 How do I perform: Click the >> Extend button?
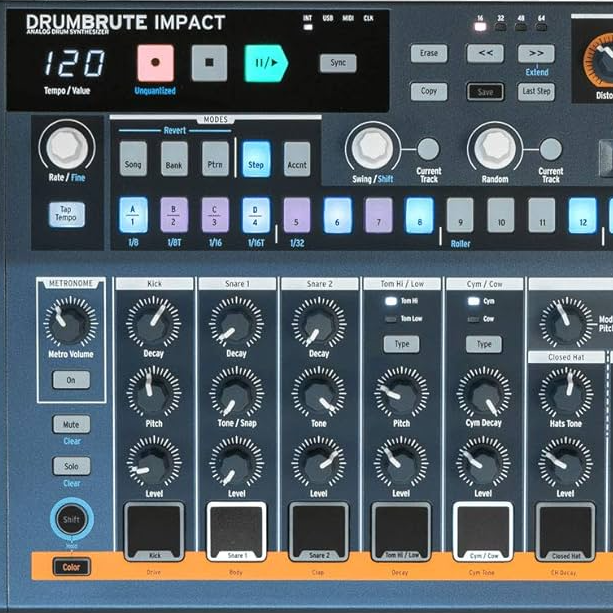(x=536, y=54)
